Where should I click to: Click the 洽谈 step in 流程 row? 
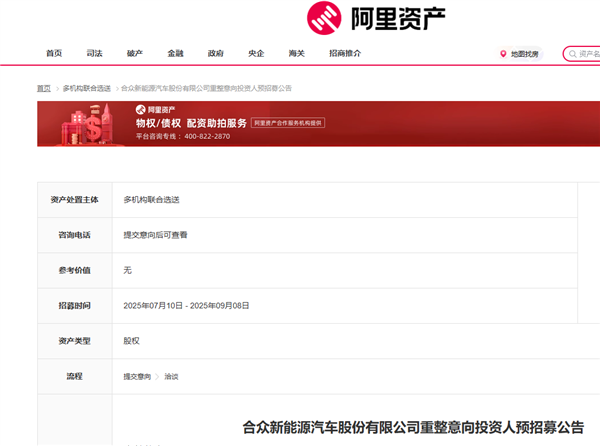(x=171, y=376)
